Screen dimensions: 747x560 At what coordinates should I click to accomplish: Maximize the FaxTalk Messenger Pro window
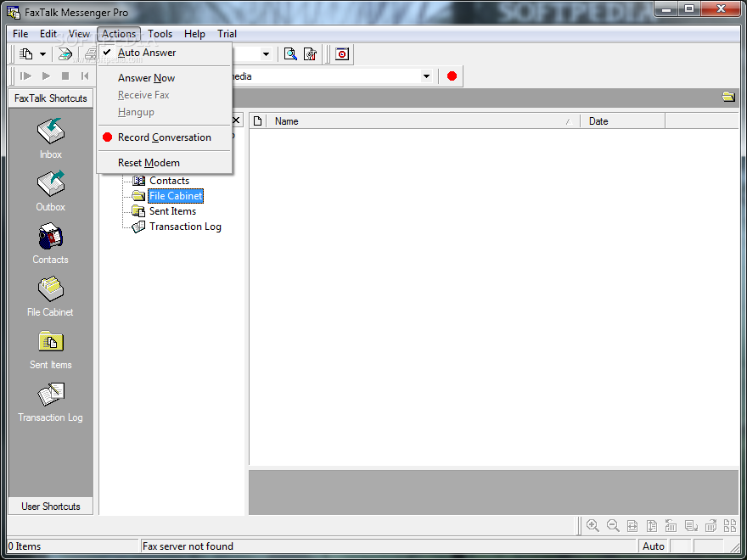point(689,8)
